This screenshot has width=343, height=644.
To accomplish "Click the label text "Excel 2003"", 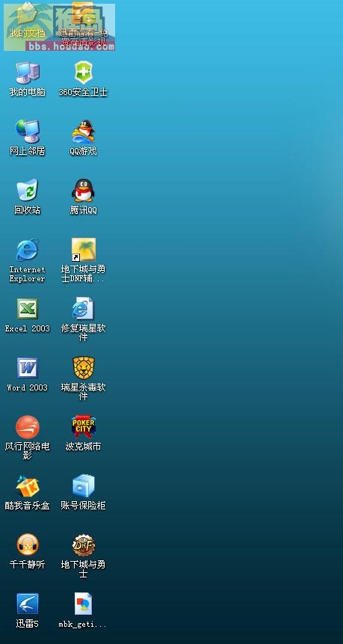I will click(28, 328).
